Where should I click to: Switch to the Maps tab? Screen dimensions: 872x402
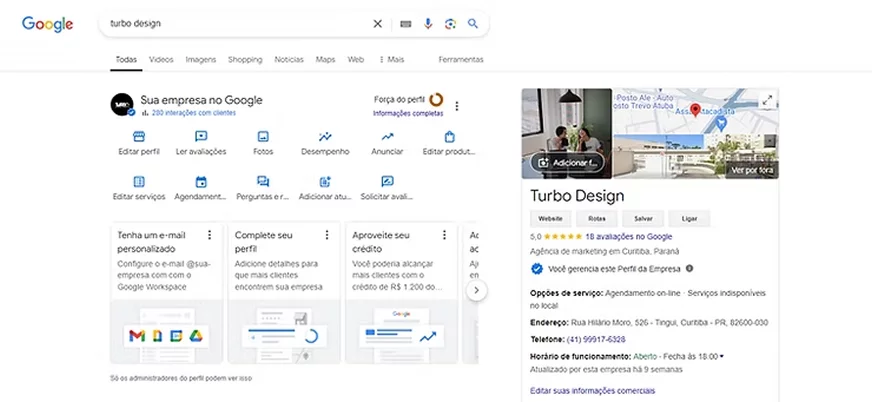[x=325, y=59]
